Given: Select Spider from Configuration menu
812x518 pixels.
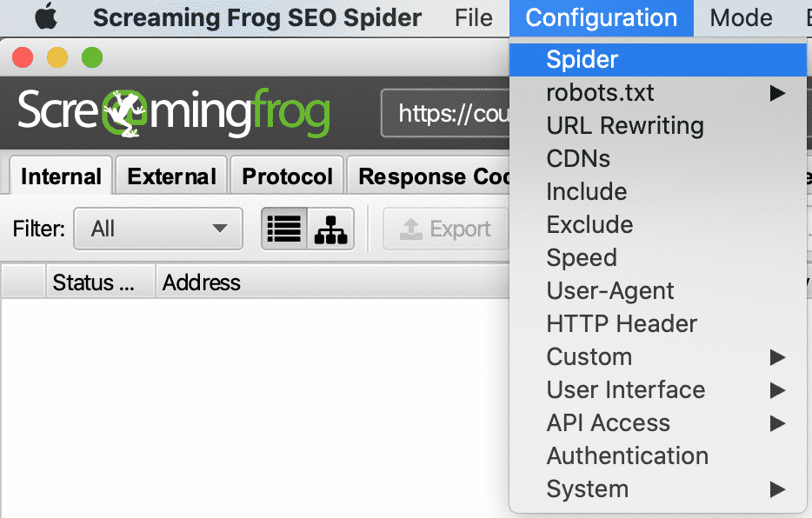Looking at the screenshot, I should (x=582, y=60).
